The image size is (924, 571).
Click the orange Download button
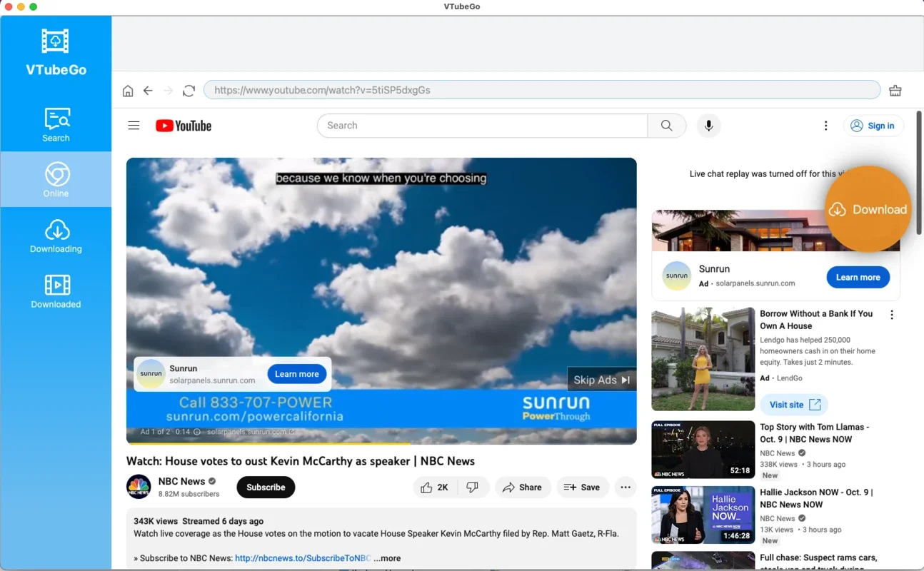868,209
